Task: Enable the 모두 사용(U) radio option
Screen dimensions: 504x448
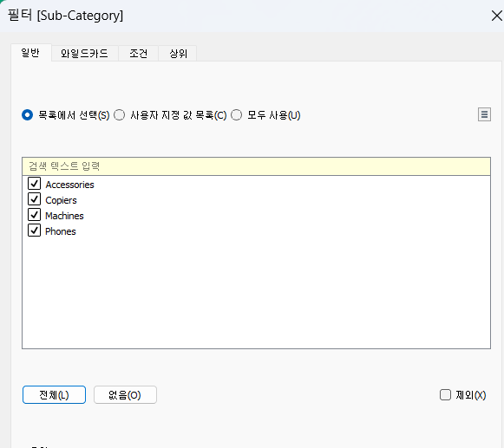Action: [236, 115]
